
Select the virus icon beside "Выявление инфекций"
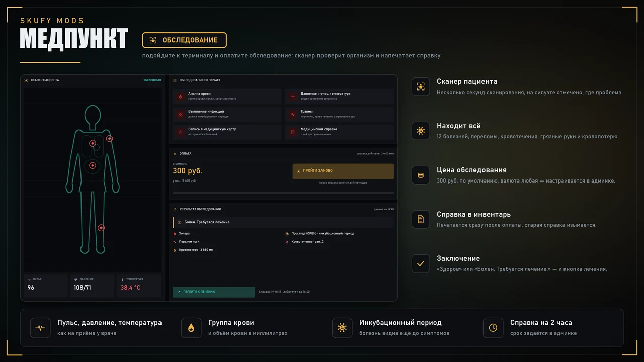coord(180,115)
